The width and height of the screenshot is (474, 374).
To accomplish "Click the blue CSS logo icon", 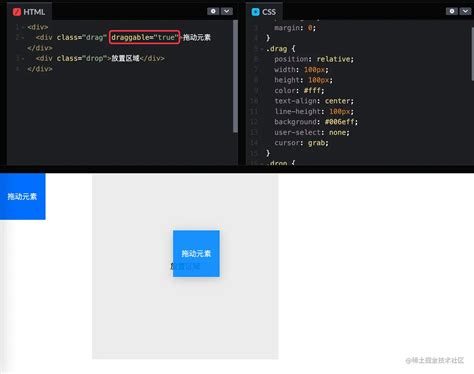I will 255,12.
